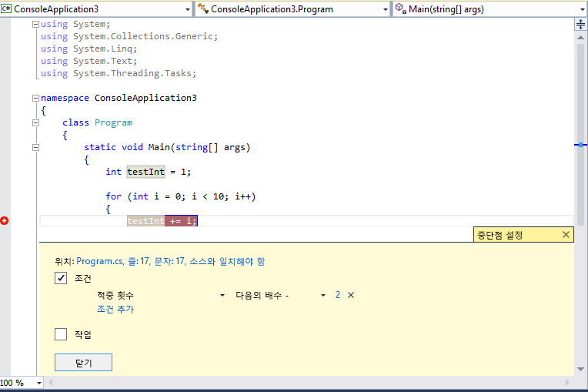Uncheck the 조건 checkbox
This screenshot has height=392, width=588.
(x=61, y=279)
